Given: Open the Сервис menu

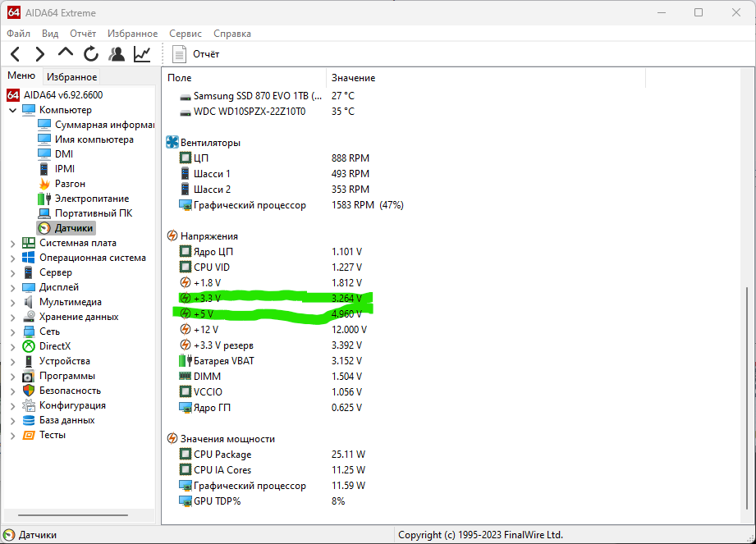Looking at the screenshot, I should (x=186, y=34).
